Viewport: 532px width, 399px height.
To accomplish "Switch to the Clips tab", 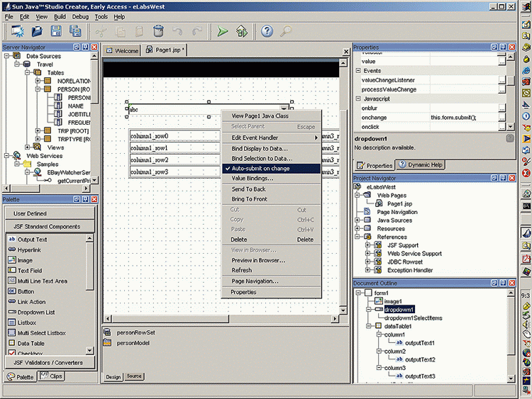I will coord(52,376).
